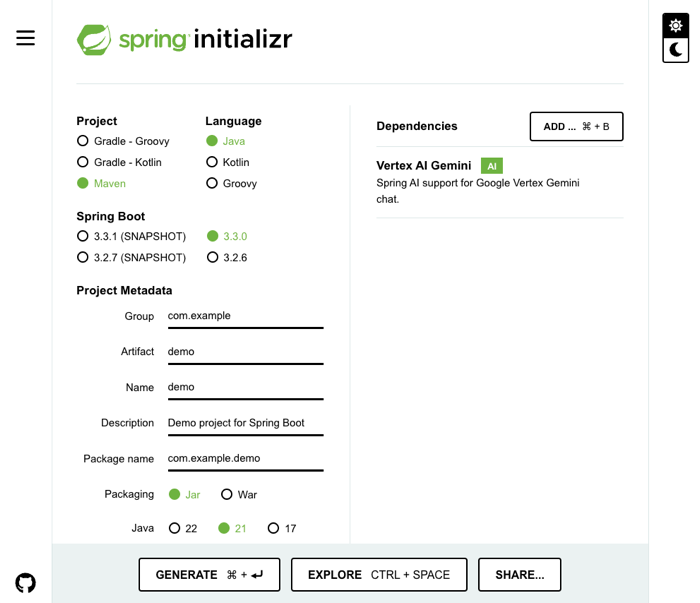This screenshot has width=700, height=603.
Task: Click the Add Dependencies button
Action: (x=576, y=127)
